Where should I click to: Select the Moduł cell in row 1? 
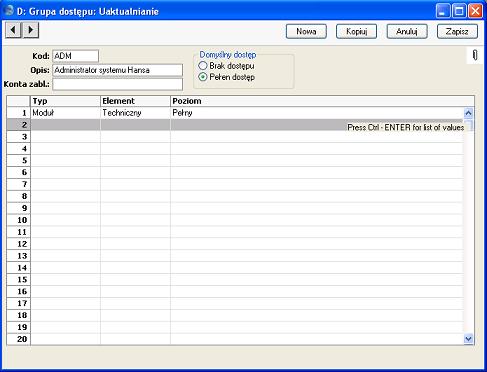pos(65,113)
